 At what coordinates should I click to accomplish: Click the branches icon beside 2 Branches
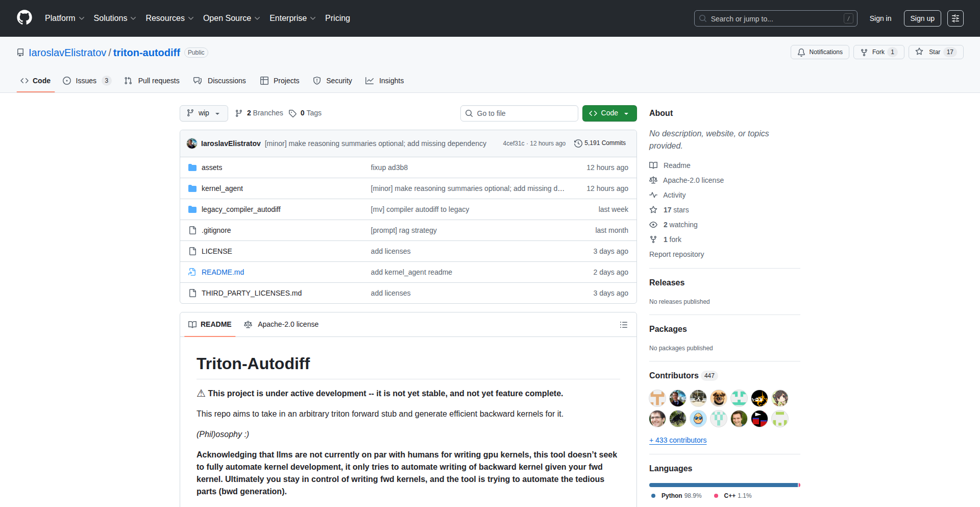coord(238,113)
